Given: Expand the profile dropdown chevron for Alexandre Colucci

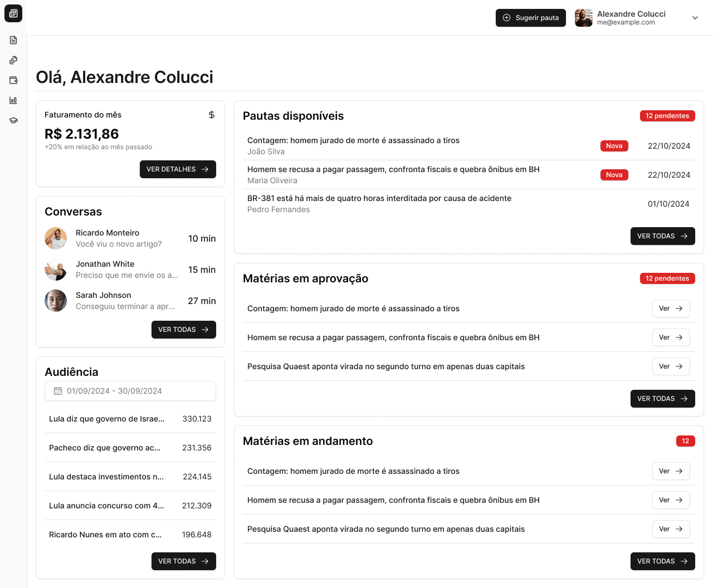Looking at the screenshot, I should click(695, 18).
